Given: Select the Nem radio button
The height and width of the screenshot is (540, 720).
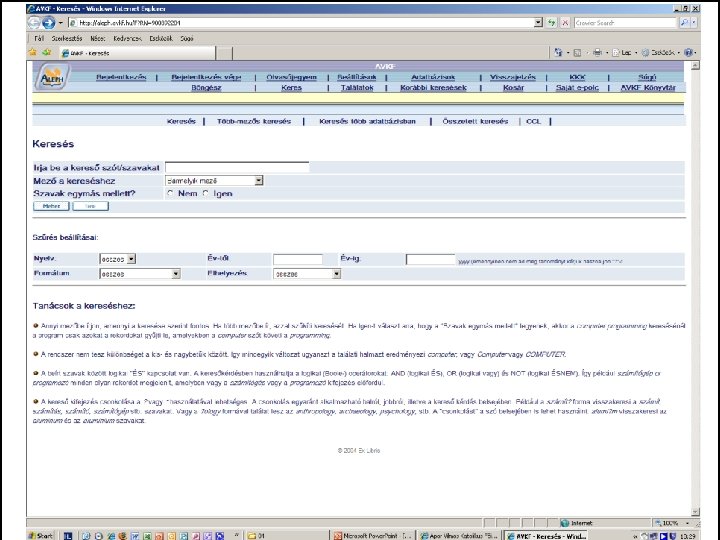Looking at the screenshot, I should (170, 193).
